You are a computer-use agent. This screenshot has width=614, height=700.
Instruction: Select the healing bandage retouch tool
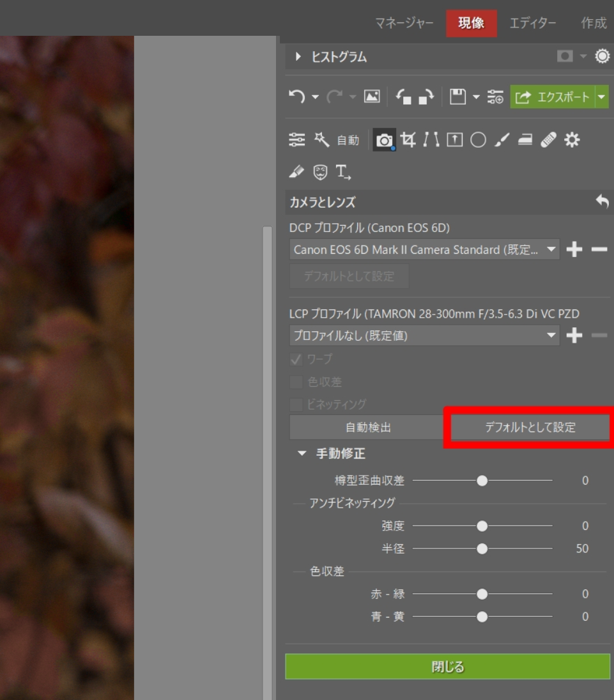coord(548,140)
